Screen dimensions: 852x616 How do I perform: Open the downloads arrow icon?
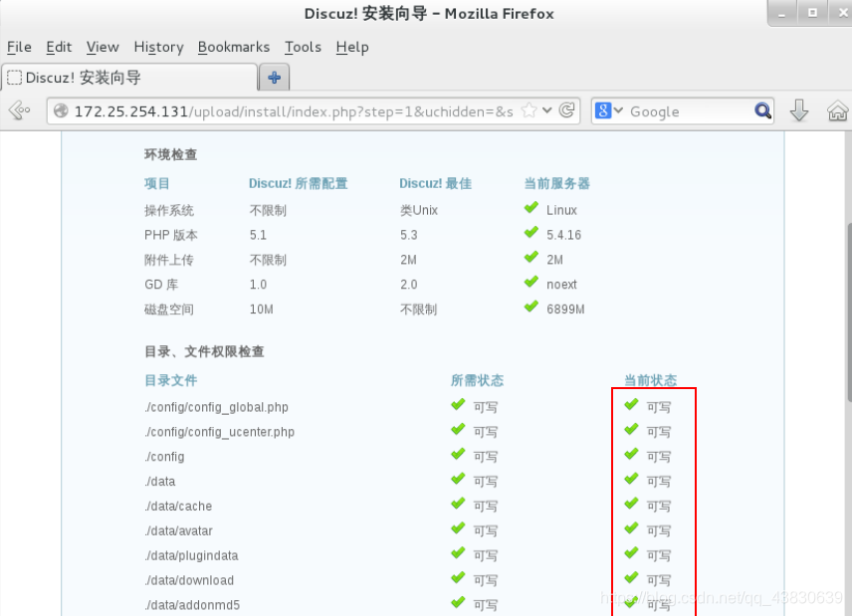coord(798,110)
